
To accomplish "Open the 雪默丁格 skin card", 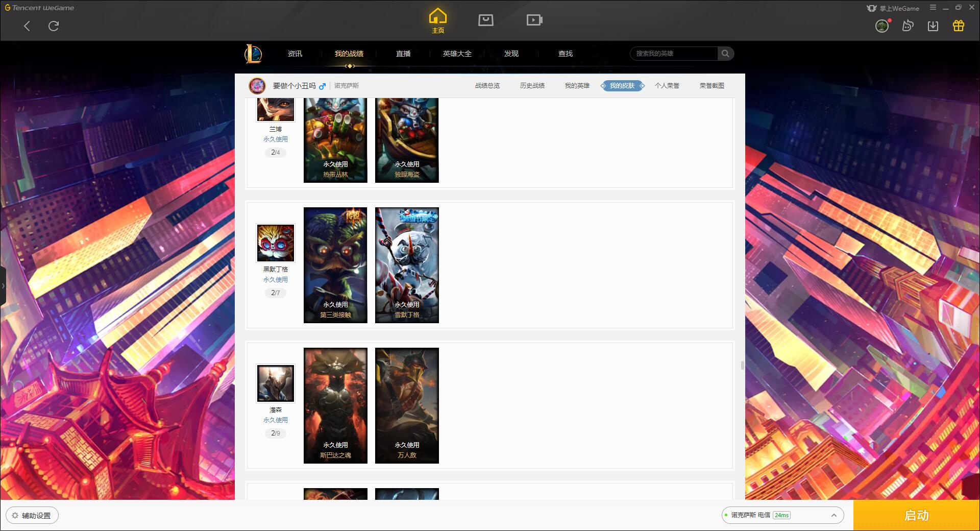I will point(407,265).
